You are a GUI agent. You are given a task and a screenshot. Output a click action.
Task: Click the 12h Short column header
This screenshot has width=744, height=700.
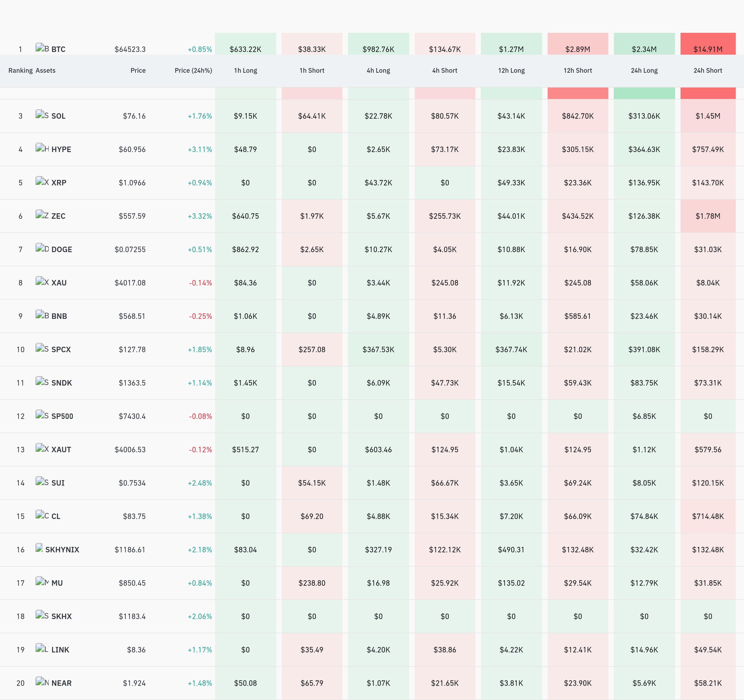(x=578, y=70)
